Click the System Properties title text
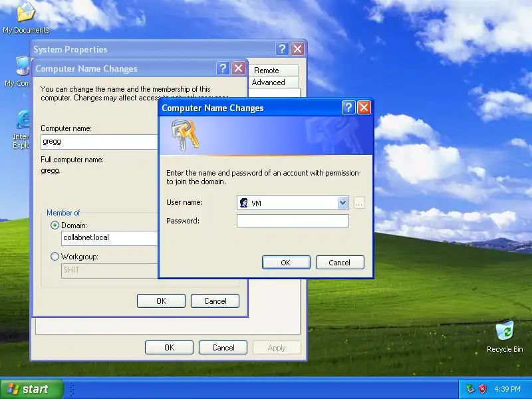This screenshot has height=399, width=532. pyautogui.click(x=70, y=49)
